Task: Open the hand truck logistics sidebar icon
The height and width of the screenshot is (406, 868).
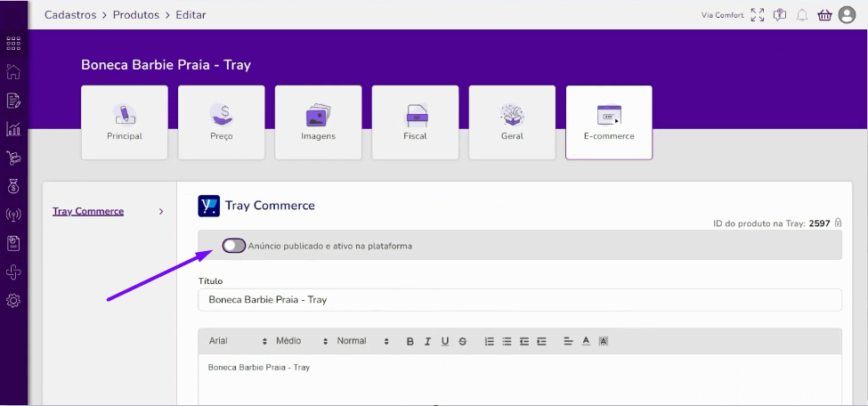Action: [13, 158]
